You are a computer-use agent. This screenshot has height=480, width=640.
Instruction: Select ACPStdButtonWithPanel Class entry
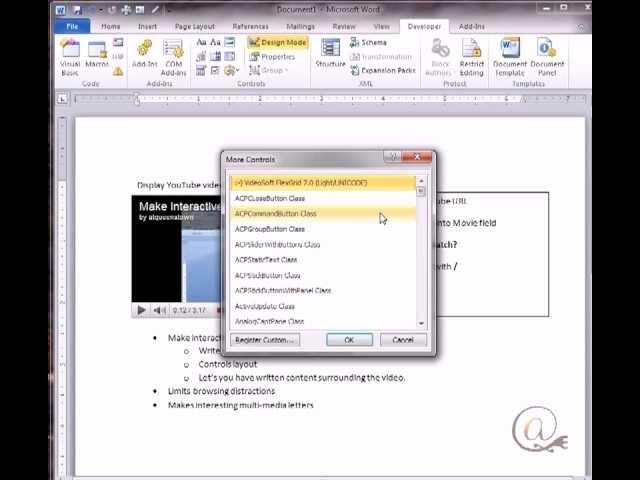323,291
